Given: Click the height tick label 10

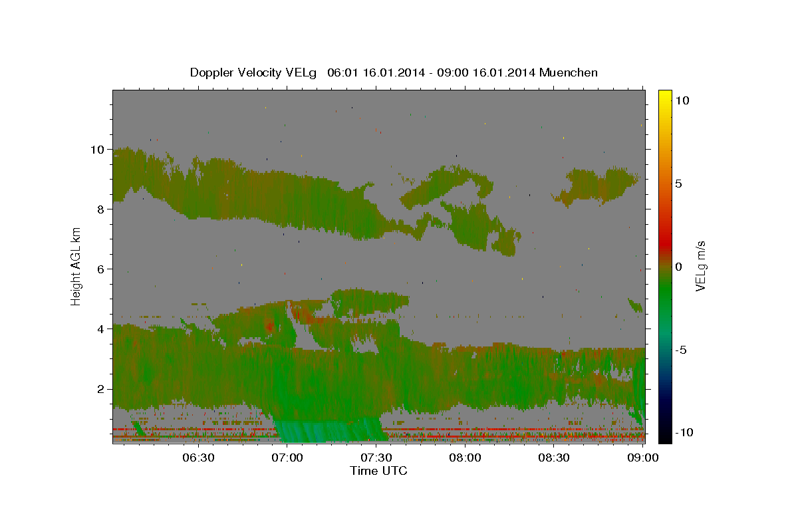Looking at the screenshot, I should [98, 150].
